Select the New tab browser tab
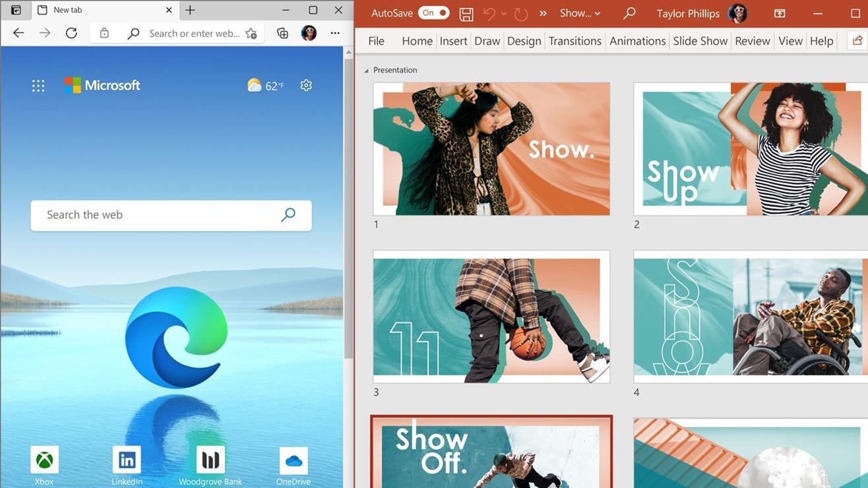The width and height of the screenshot is (868, 488). (104, 10)
